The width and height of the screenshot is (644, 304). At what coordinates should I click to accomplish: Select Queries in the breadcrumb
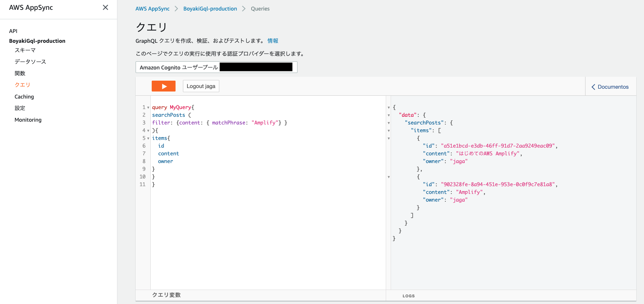[x=260, y=9]
